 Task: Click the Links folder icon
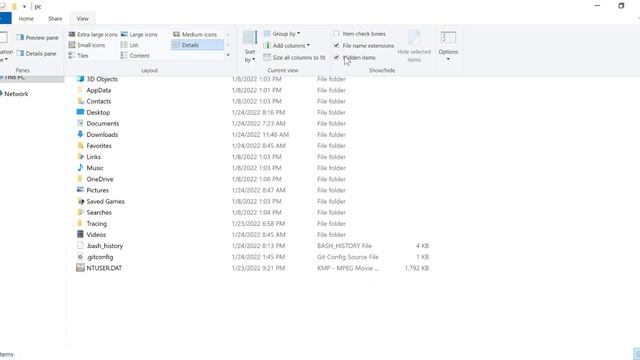point(80,157)
